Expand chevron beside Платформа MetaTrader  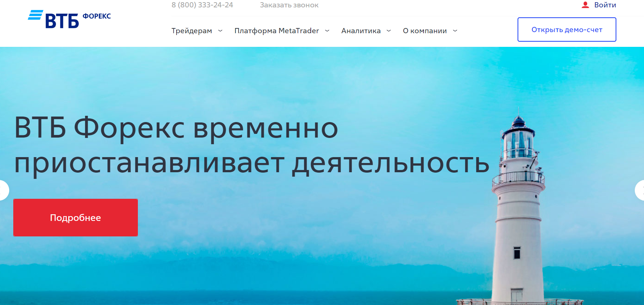tap(327, 31)
